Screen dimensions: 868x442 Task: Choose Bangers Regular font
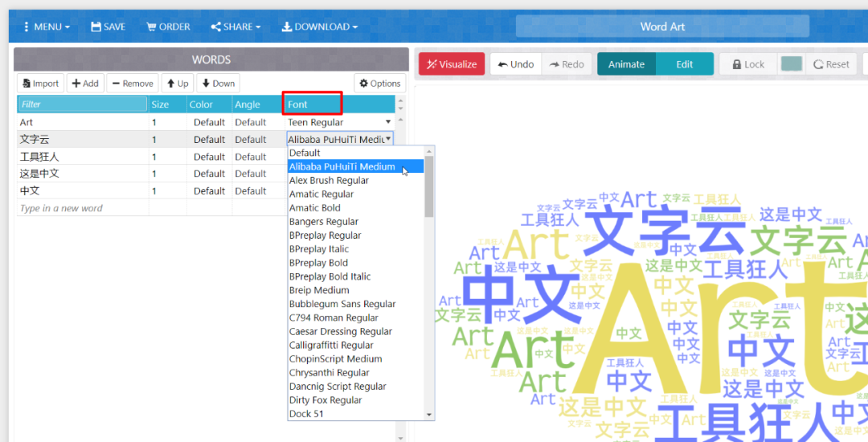(x=356, y=221)
